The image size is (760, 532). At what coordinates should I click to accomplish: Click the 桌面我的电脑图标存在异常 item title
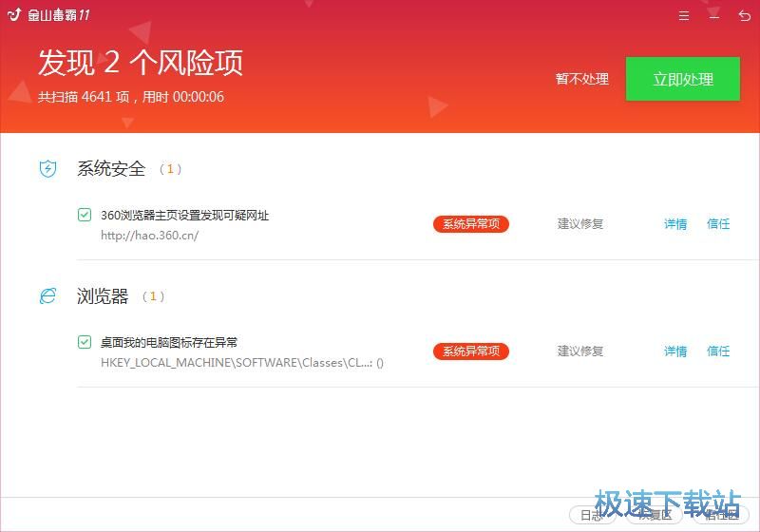pyautogui.click(x=169, y=343)
